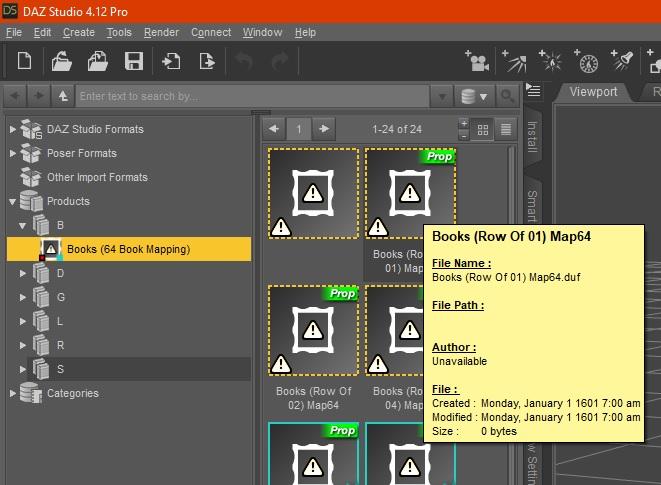Open the Edit menu
This screenshot has width=661, height=485.
pyautogui.click(x=42, y=32)
